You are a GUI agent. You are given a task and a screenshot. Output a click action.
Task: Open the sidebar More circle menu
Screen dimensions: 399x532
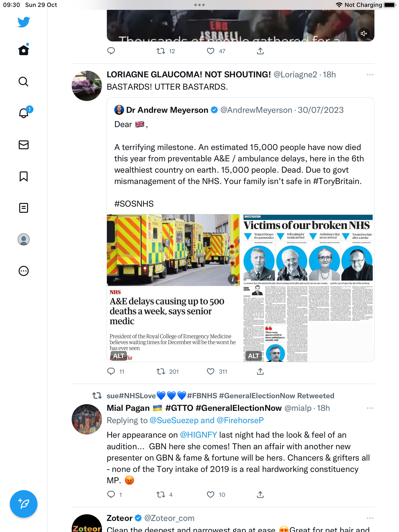click(x=24, y=271)
